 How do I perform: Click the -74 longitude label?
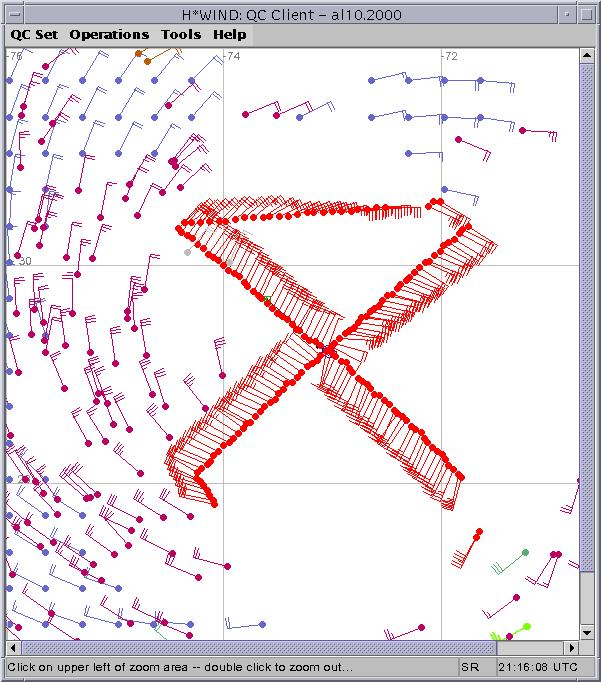tap(233, 57)
